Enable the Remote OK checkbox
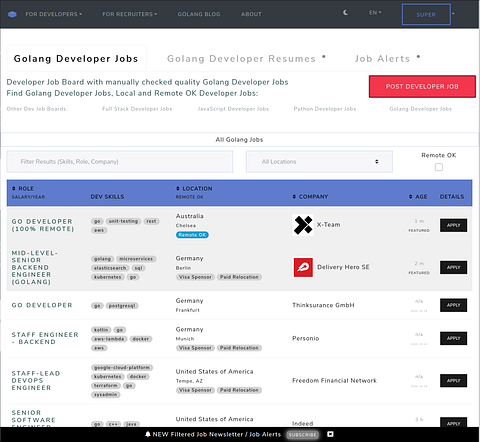The height and width of the screenshot is (442, 480). [x=439, y=167]
